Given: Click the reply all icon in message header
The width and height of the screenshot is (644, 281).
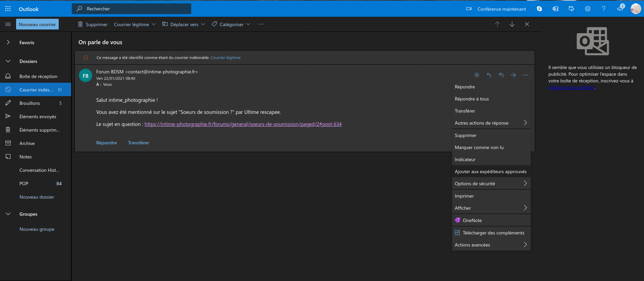Looking at the screenshot, I should (501, 75).
